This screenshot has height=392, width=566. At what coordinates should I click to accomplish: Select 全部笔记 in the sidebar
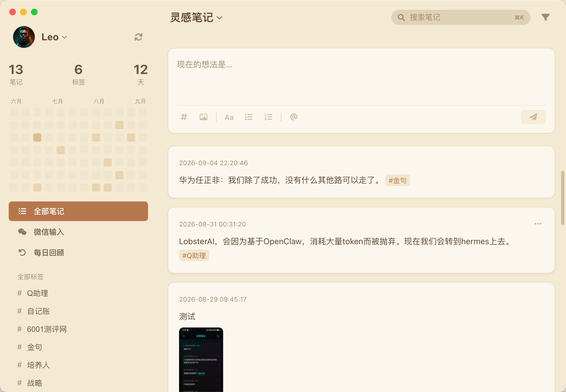(x=78, y=211)
